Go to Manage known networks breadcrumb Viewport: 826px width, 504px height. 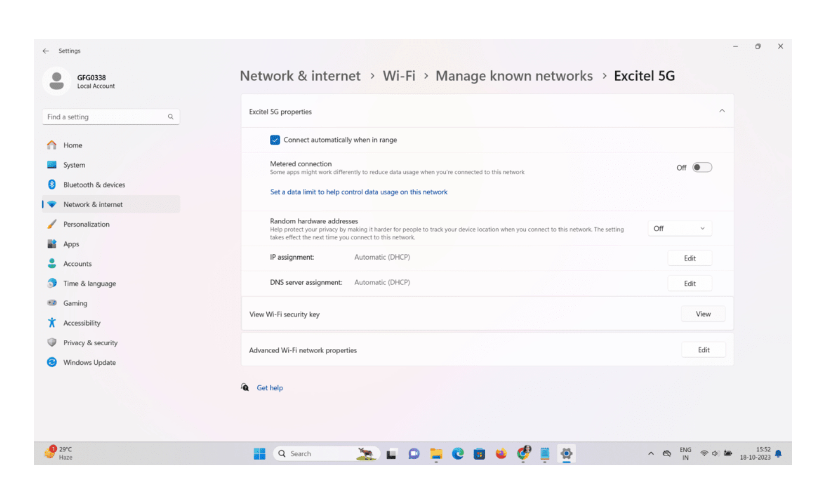514,76
